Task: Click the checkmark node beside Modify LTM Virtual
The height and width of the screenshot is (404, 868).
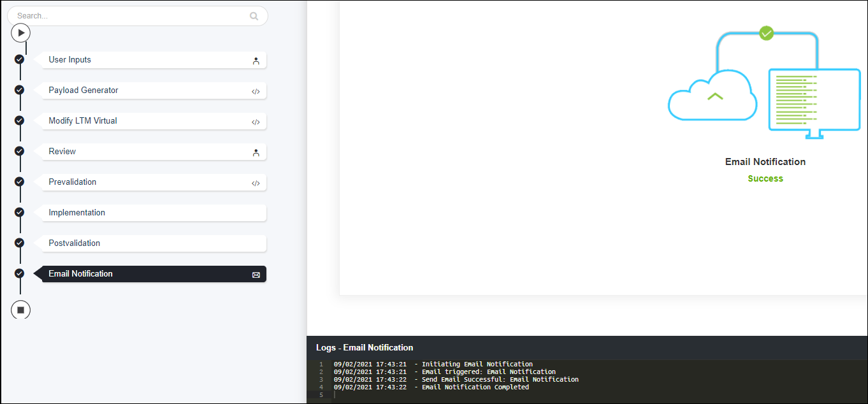Action: (x=20, y=120)
